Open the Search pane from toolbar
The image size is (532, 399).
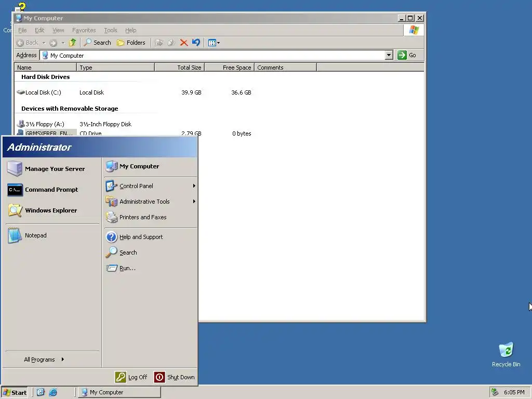coord(98,43)
